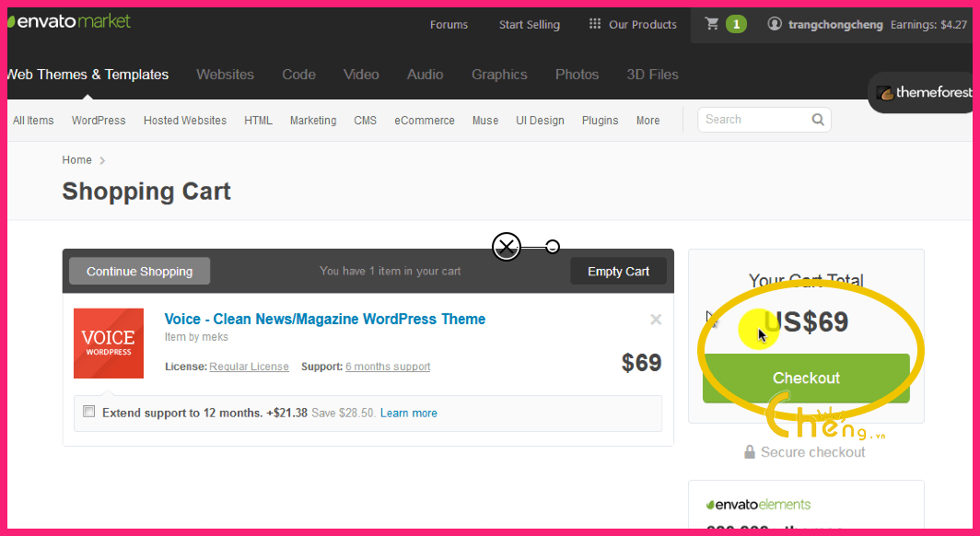The height and width of the screenshot is (536, 980).
Task: Select Web Themes & Templates tab
Action: 87,75
